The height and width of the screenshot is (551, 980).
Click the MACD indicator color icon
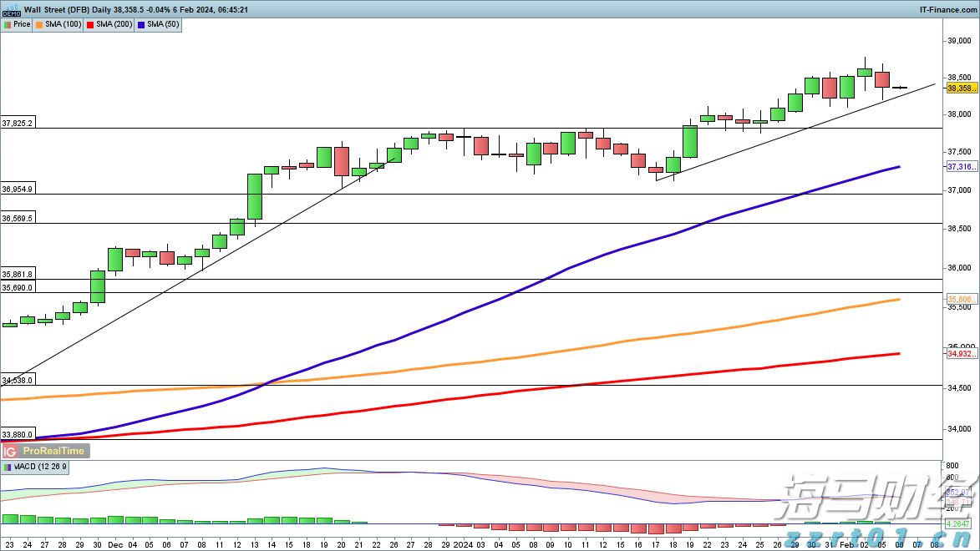pyautogui.click(x=8, y=468)
